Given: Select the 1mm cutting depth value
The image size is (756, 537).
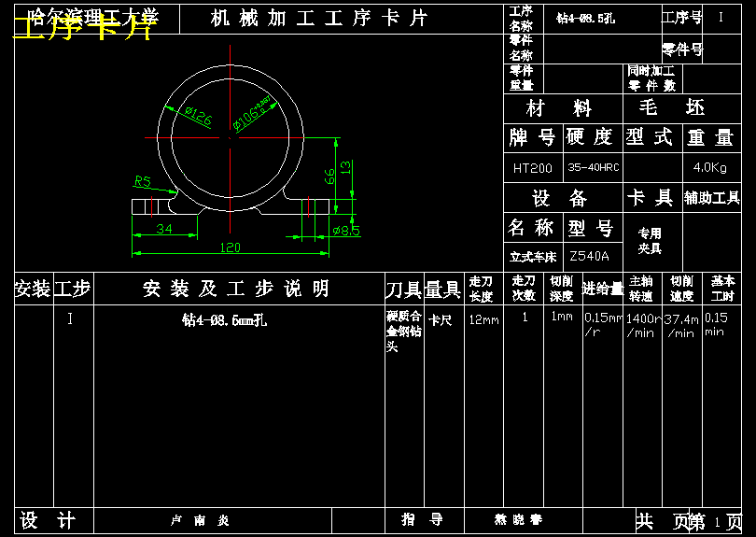Looking at the screenshot, I should coord(562,317).
